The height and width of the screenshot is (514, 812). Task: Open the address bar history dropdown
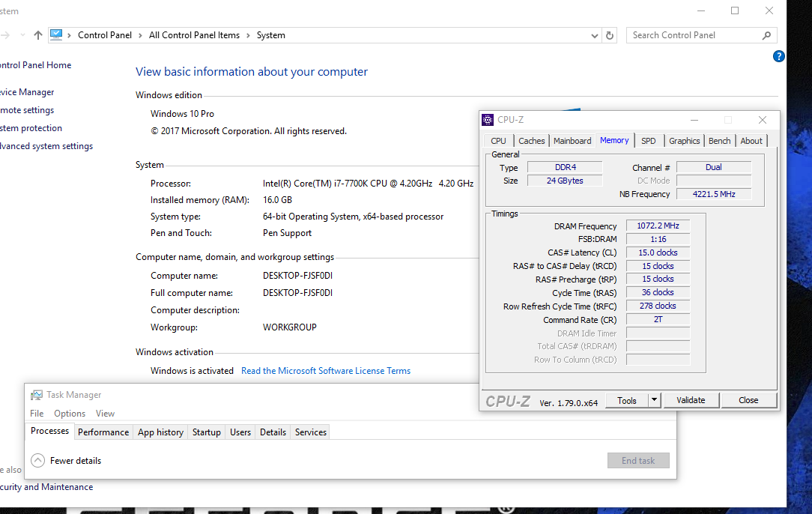point(595,35)
